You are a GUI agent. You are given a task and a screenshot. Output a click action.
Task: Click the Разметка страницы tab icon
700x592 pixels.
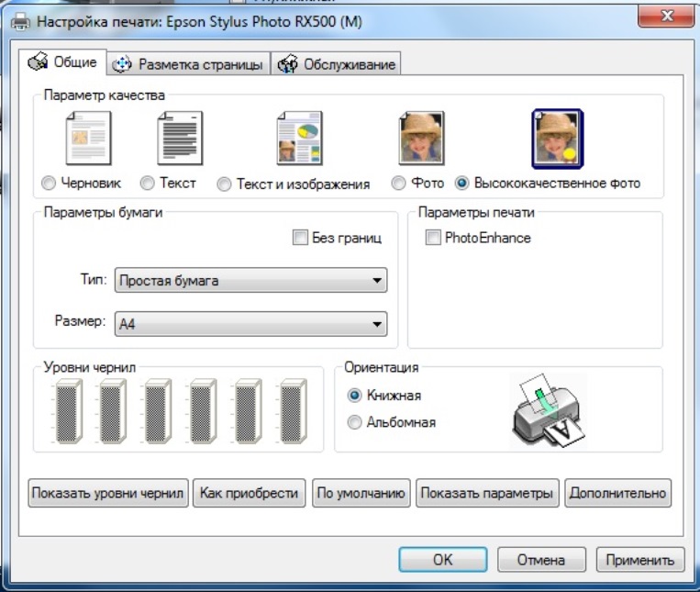pyautogui.click(x=122, y=64)
